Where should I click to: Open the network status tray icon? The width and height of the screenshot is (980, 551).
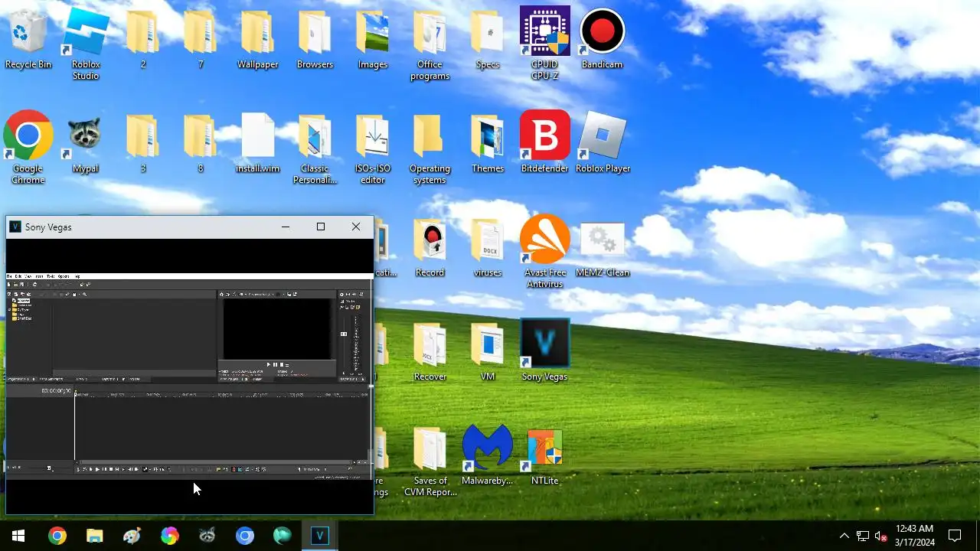(863, 536)
